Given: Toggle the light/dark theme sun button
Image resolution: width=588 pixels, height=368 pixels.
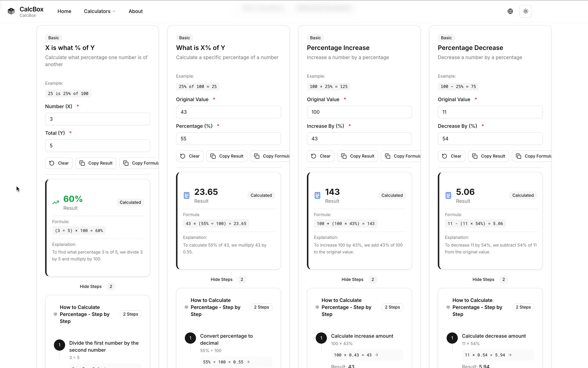Looking at the screenshot, I should (526, 11).
